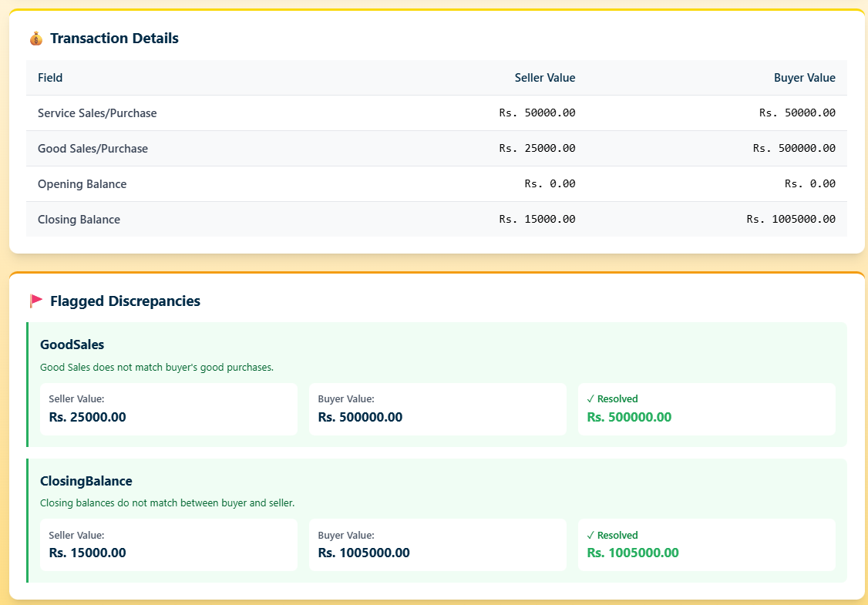Click the red flag icon beside Flagged Discrepancies

[x=36, y=301]
